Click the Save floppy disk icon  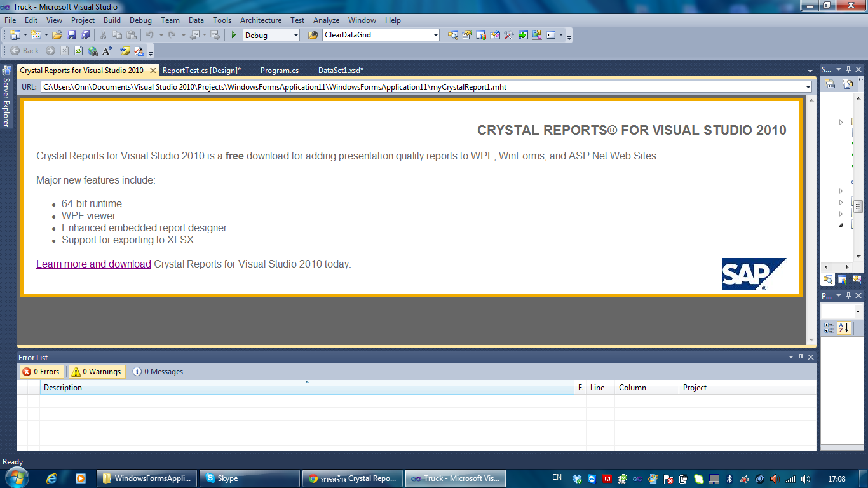pyautogui.click(x=71, y=36)
